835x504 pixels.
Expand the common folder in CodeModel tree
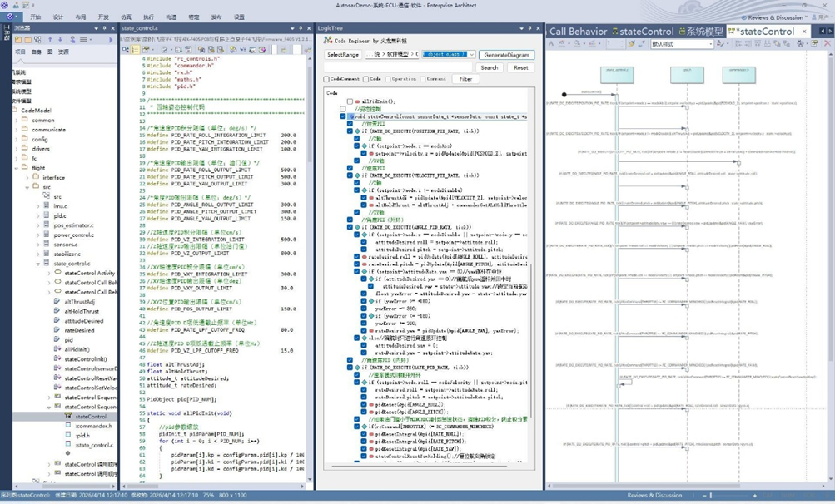pos(17,120)
